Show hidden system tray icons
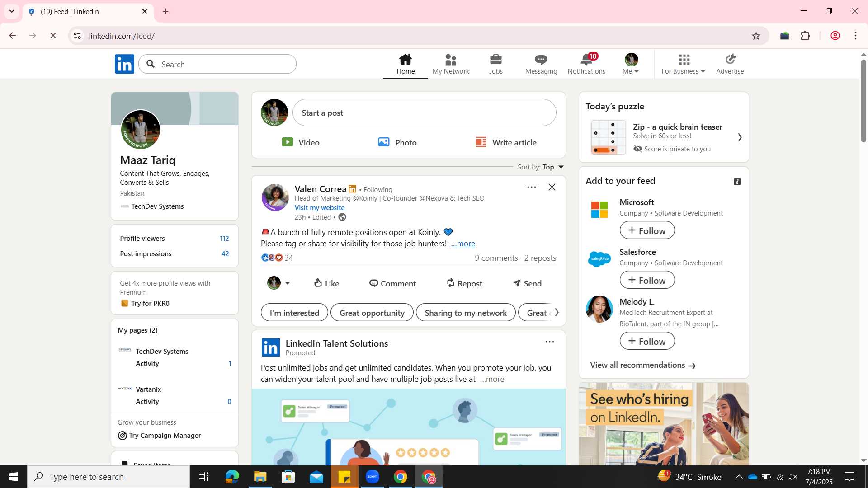The height and width of the screenshot is (488, 868). [739, 477]
